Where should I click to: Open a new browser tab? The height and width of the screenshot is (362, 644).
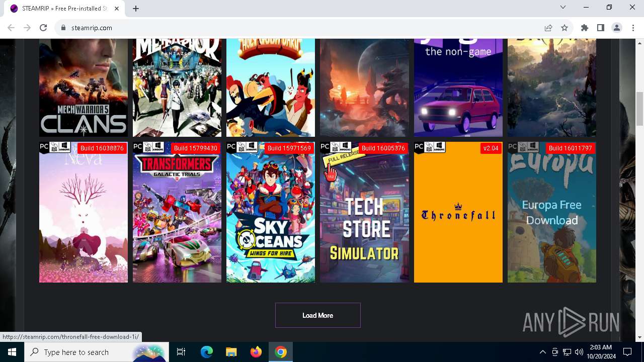click(x=136, y=8)
